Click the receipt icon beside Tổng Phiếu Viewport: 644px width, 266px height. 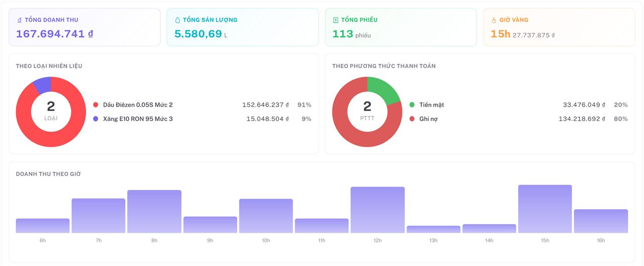(336, 20)
